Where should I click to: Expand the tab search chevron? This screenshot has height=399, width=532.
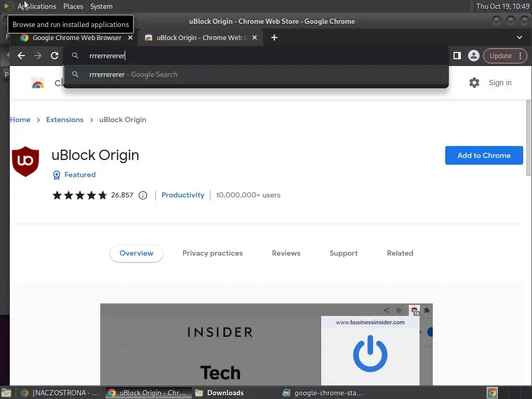point(519,37)
